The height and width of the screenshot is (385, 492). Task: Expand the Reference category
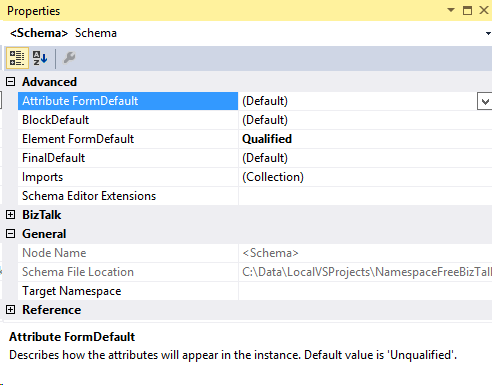click(11, 310)
